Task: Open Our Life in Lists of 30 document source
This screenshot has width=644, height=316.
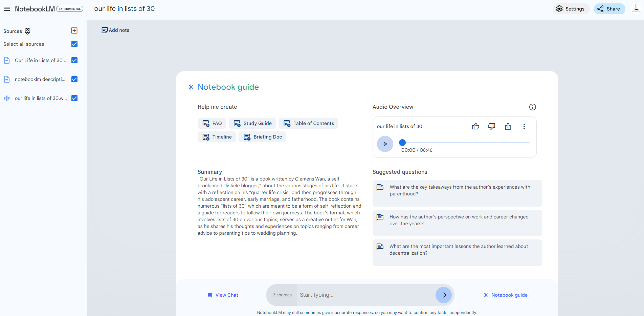Action: (x=41, y=60)
